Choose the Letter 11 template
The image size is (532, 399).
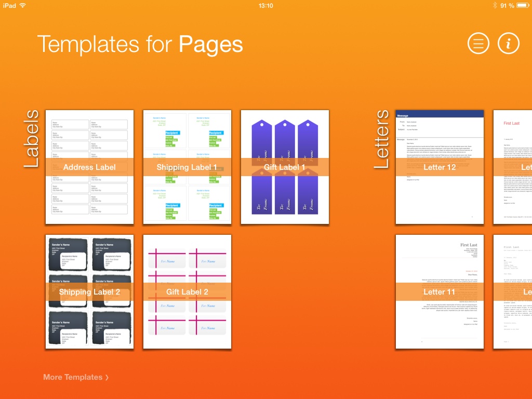click(x=440, y=291)
